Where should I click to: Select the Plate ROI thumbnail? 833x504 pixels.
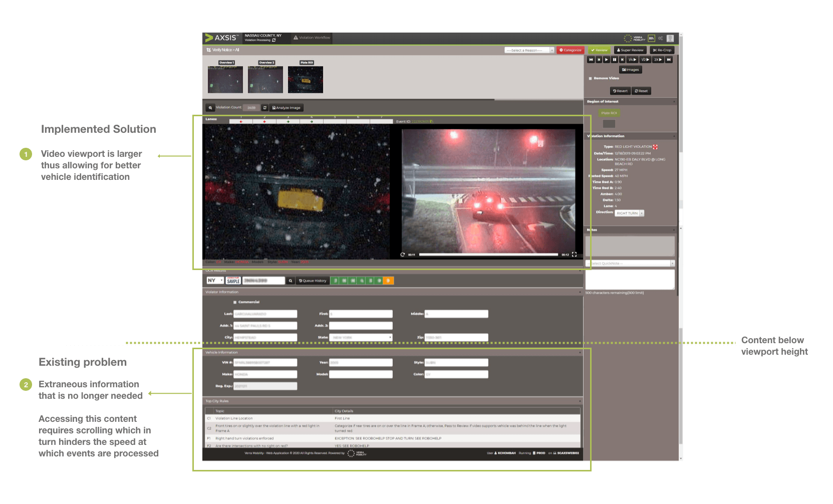(306, 79)
